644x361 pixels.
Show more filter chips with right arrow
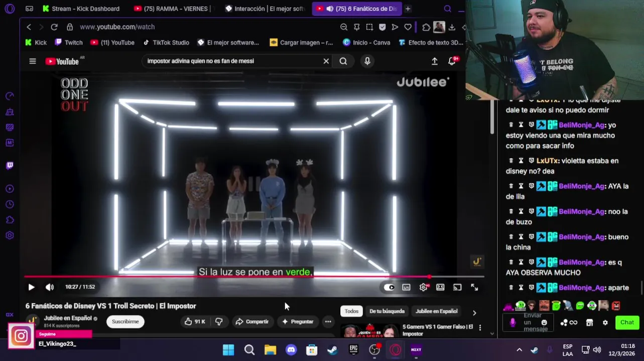coord(474,312)
